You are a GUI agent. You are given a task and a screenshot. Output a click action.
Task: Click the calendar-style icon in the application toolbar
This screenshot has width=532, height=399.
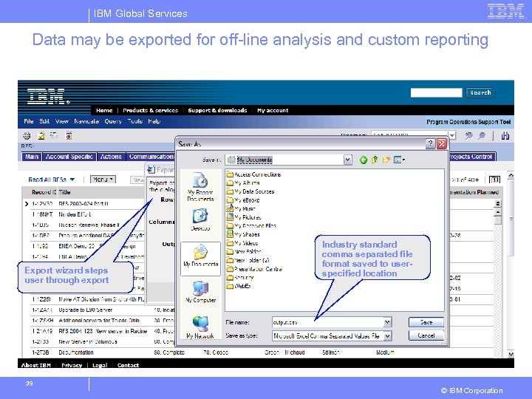[x=69, y=136]
